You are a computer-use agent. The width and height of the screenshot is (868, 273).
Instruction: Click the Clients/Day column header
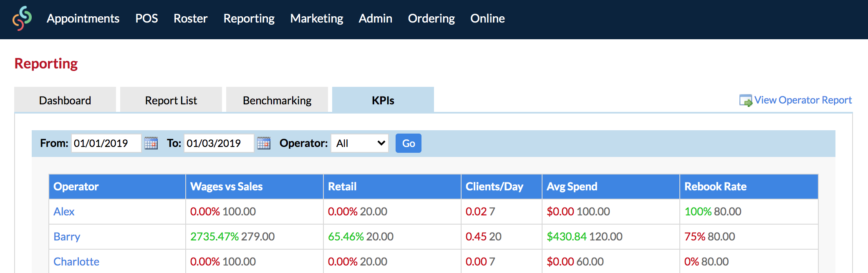click(502, 187)
